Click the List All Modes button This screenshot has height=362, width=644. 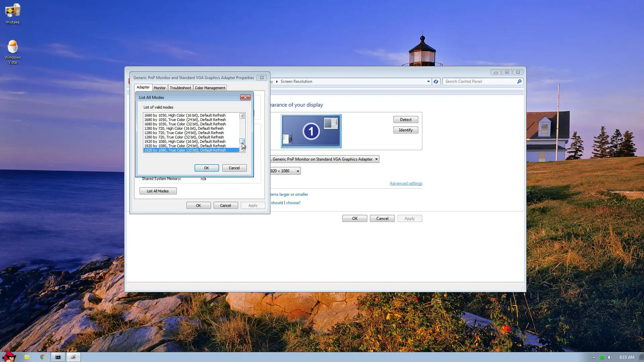[x=158, y=191]
